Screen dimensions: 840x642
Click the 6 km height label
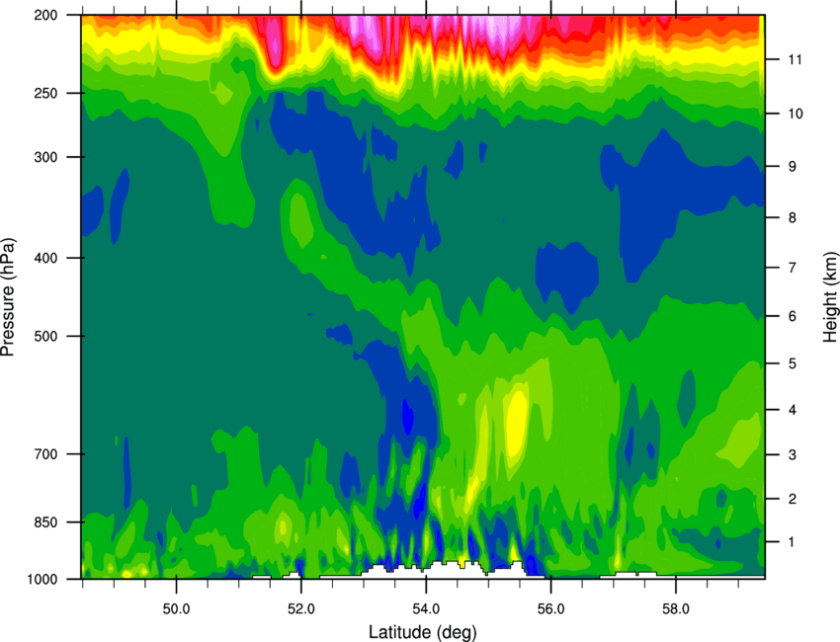point(793,316)
